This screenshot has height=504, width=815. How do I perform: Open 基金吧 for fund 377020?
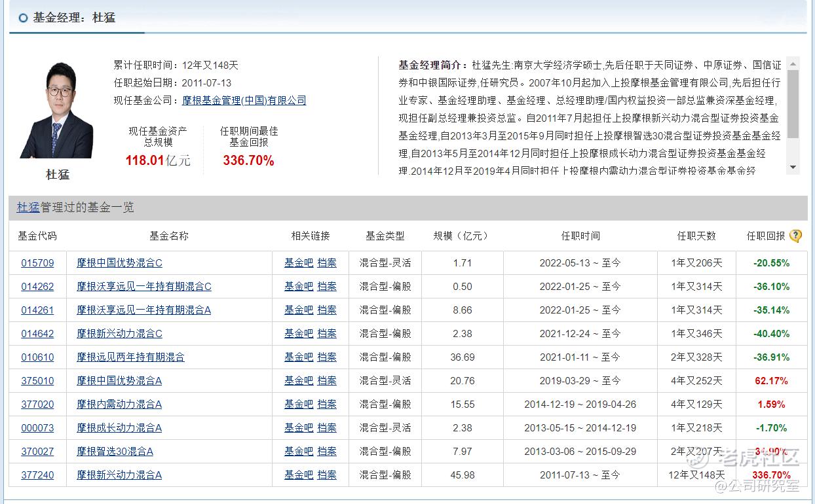299,405
